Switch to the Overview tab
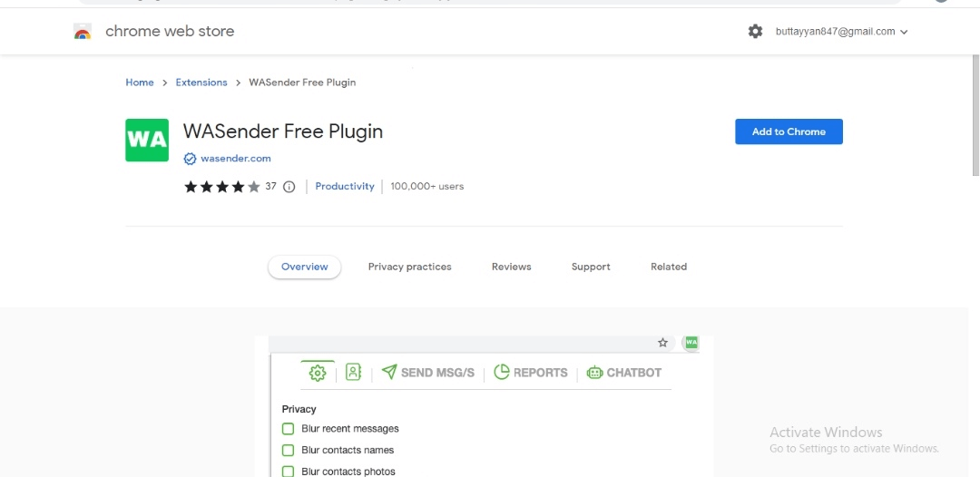Screen dimensions: 980x477 pos(304,267)
